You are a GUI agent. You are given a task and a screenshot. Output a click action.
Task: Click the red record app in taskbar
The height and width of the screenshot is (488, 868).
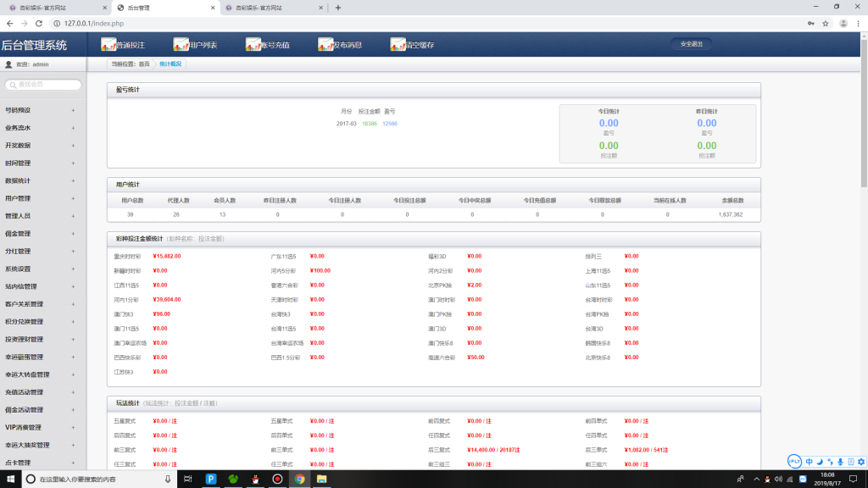click(277, 479)
